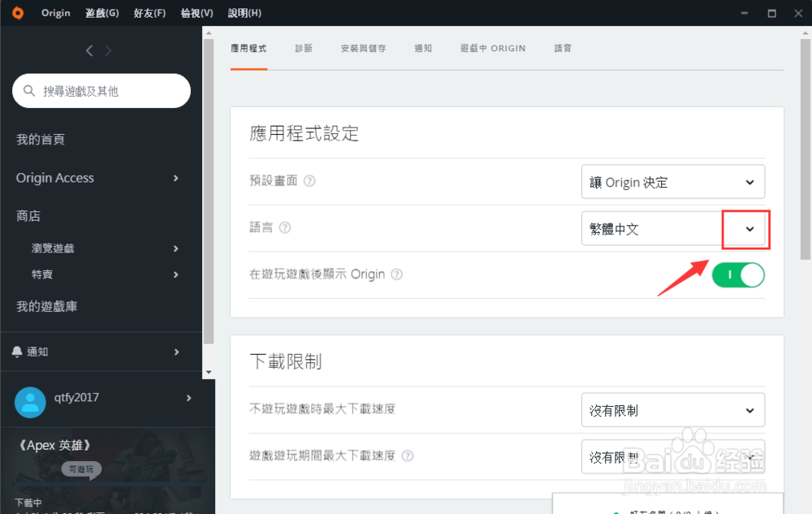Switch to the 遊戲中 ORIGIN tab
Viewport: 812px width, 514px height.
point(493,48)
